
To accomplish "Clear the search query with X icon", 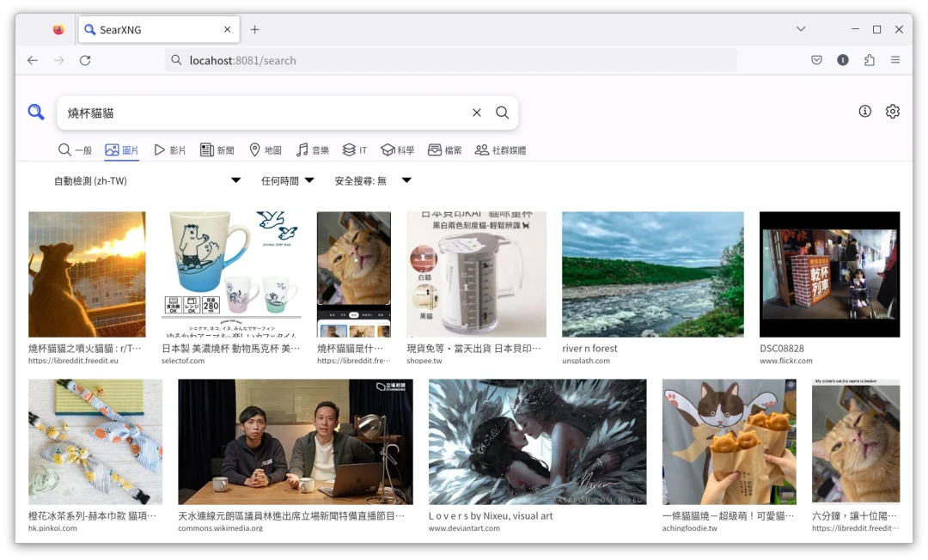I will point(477,113).
